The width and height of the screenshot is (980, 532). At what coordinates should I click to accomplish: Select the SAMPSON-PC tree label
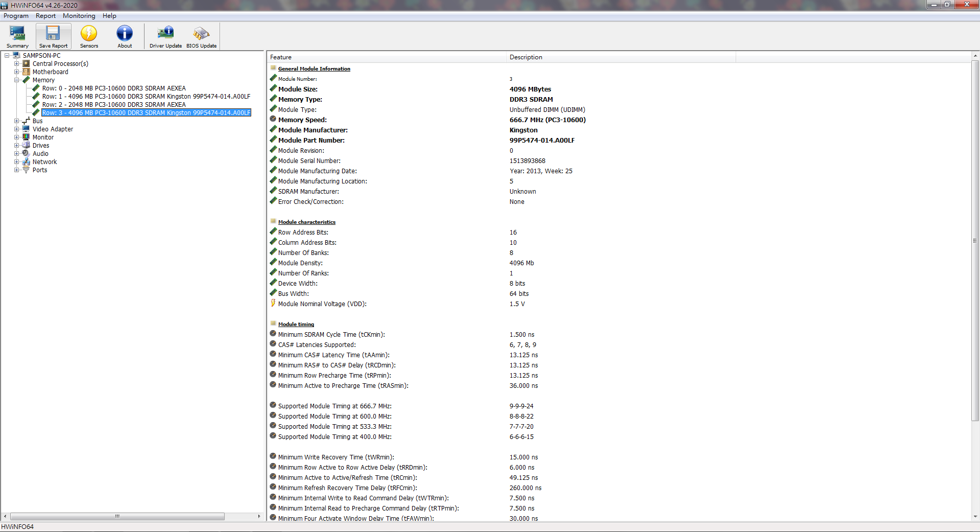[41, 56]
